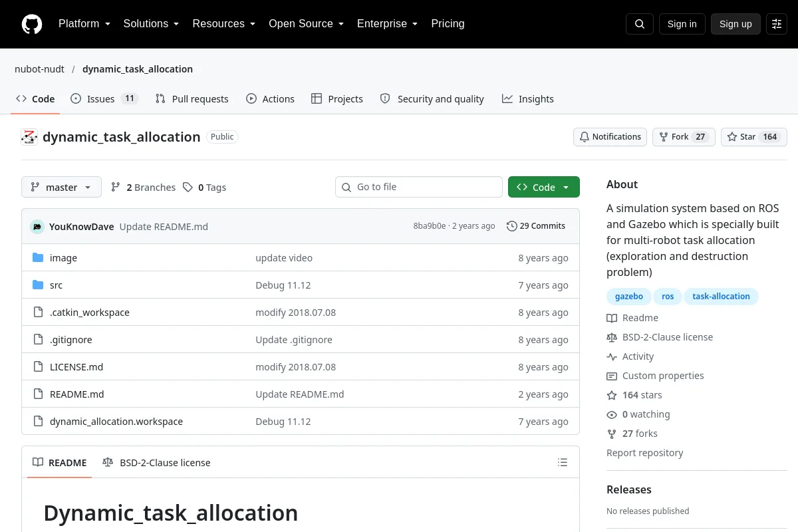Open the search magnifier button
This screenshot has height=532, width=798.
(x=640, y=24)
